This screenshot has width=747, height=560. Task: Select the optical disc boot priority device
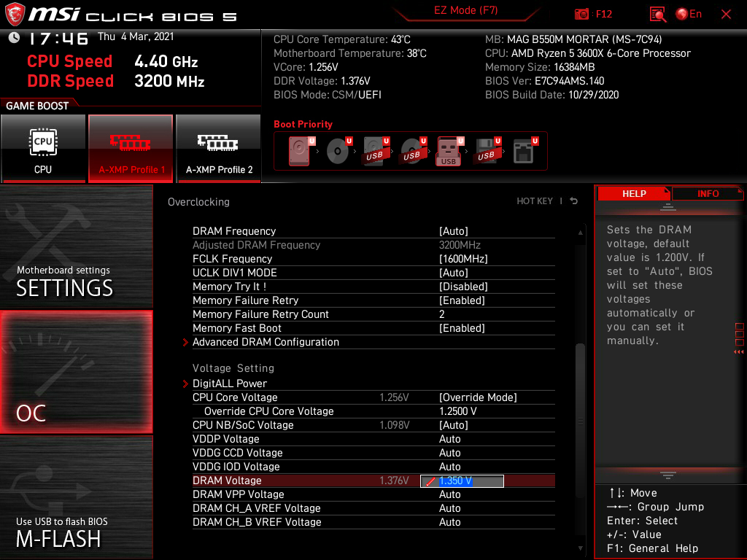pyautogui.click(x=338, y=151)
